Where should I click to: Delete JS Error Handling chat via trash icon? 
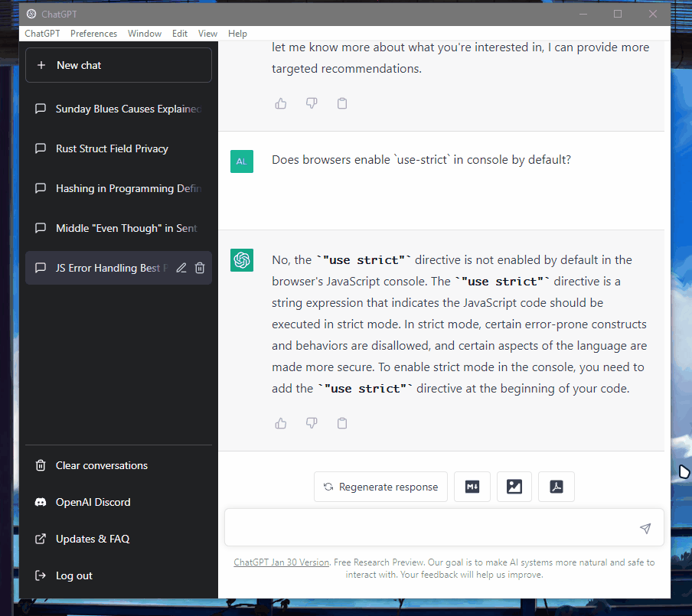tap(200, 268)
